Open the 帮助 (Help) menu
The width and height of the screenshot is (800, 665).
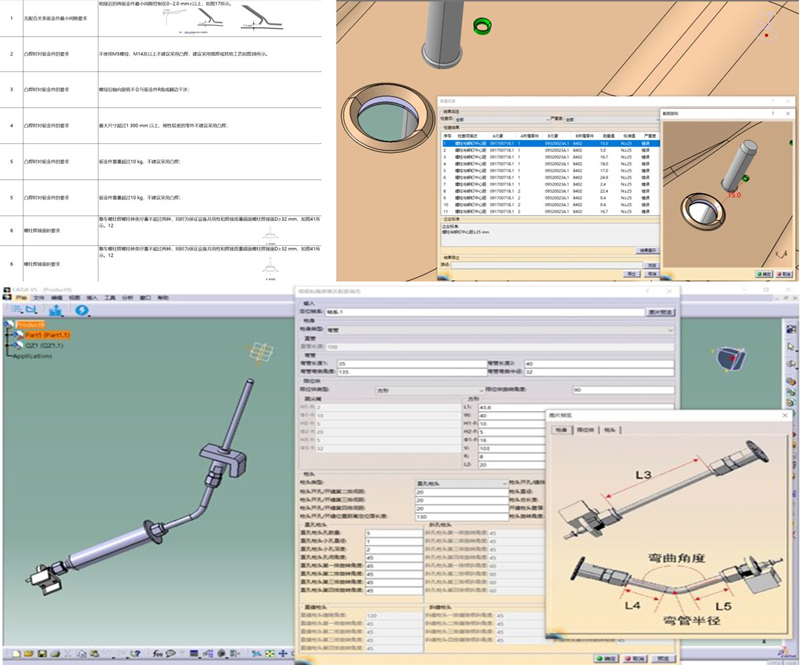[163, 298]
